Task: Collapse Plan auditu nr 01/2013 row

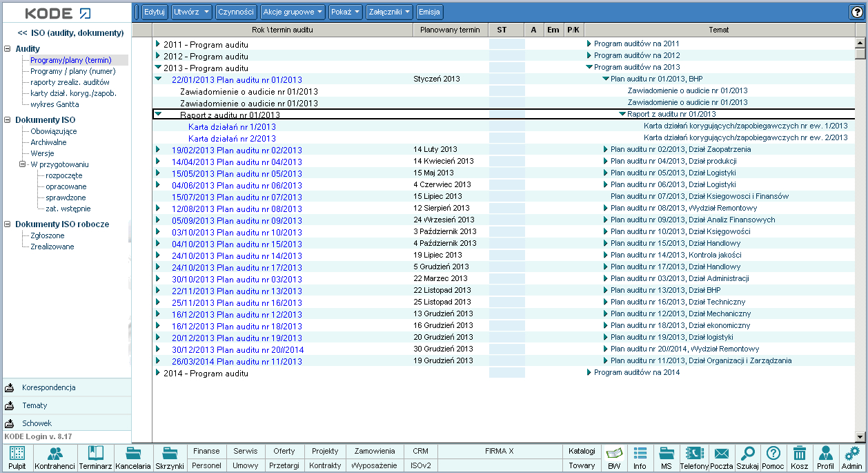Action: point(158,79)
